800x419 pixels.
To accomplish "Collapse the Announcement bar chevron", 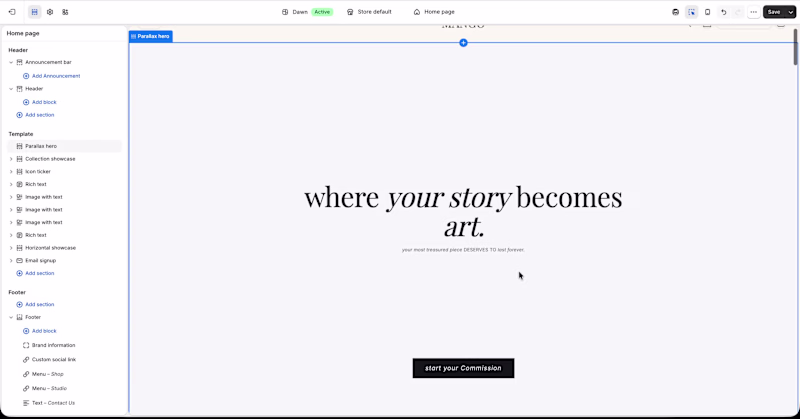I will click(11, 62).
